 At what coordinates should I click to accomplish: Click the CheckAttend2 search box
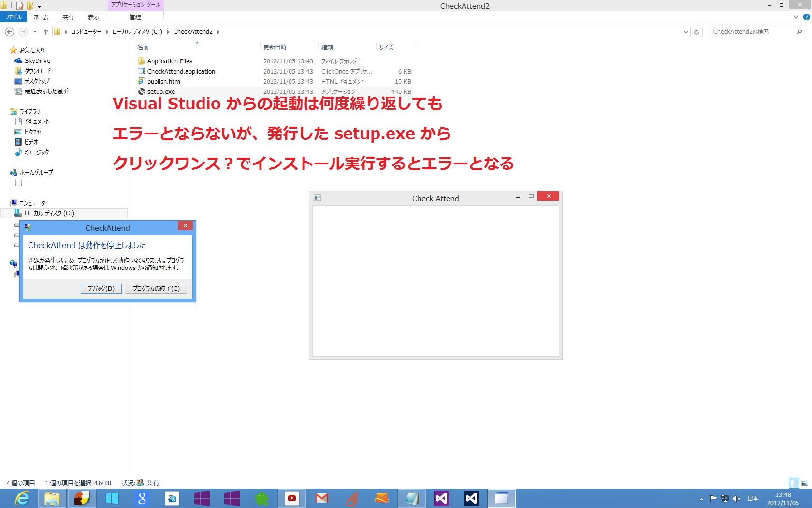pos(752,32)
